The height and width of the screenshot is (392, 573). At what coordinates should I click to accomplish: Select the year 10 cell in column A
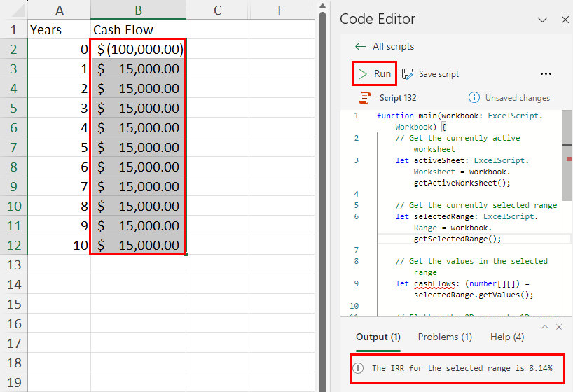(60, 245)
